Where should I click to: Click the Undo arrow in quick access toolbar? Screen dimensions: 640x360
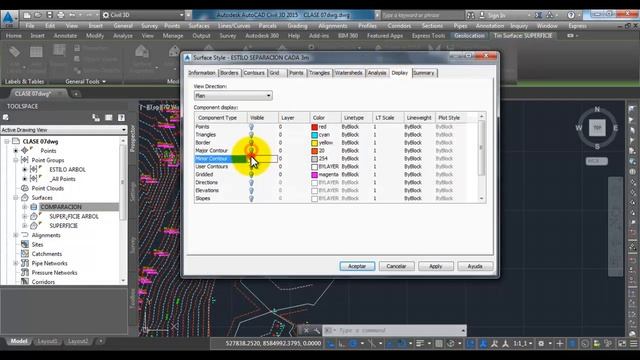pyautogui.click(x=72, y=15)
